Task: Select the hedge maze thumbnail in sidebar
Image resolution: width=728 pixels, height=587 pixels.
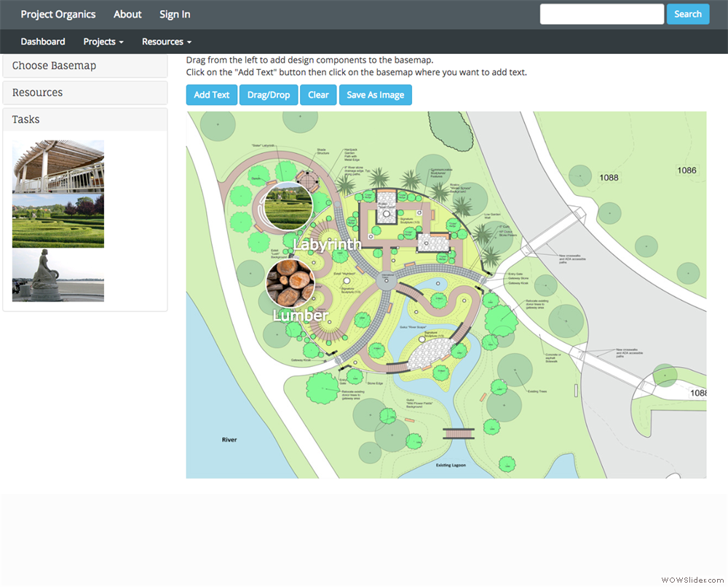Action: pos(58,221)
